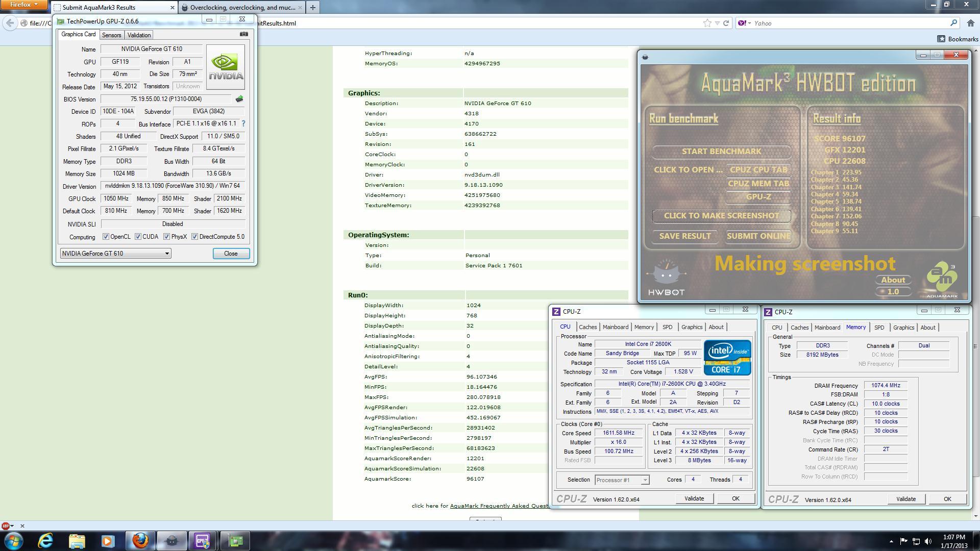Screen dimensions: 980x551
Task: Switch to GPU-Z Sensors tab
Action: tap(111, 35)
